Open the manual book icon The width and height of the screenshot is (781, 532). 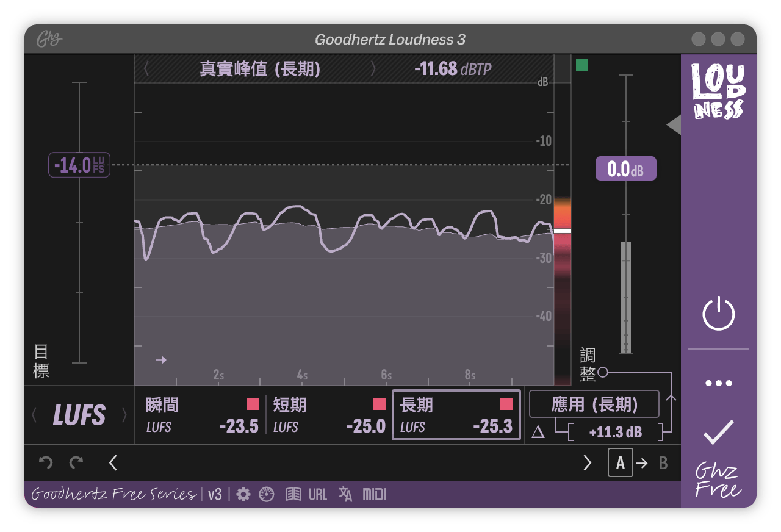[293, 494]
